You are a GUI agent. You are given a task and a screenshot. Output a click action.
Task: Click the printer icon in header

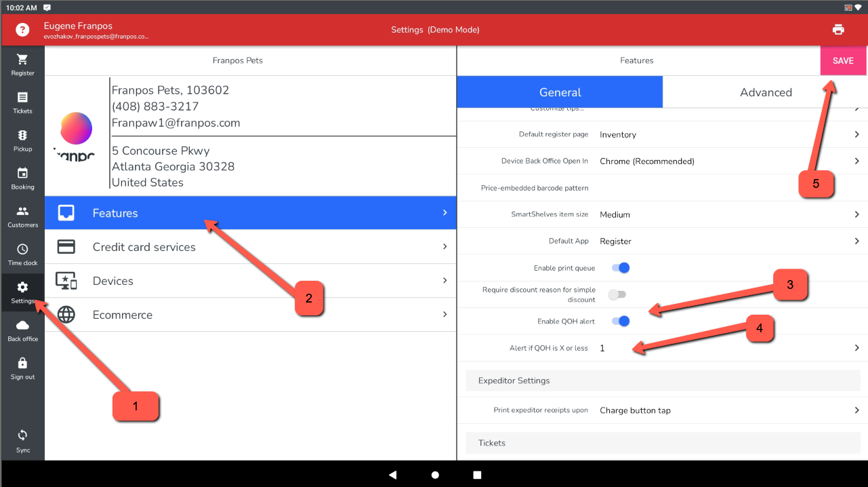[x=838, y=30]
